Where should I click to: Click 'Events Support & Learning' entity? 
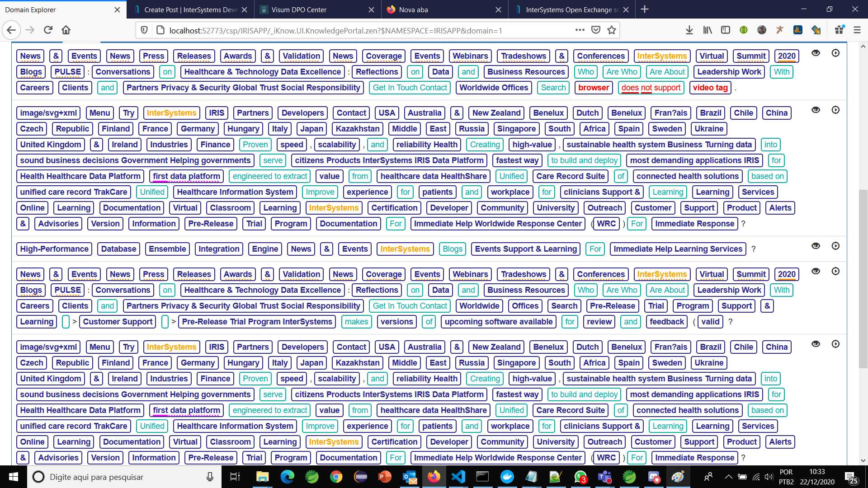(x=526, y=249)
